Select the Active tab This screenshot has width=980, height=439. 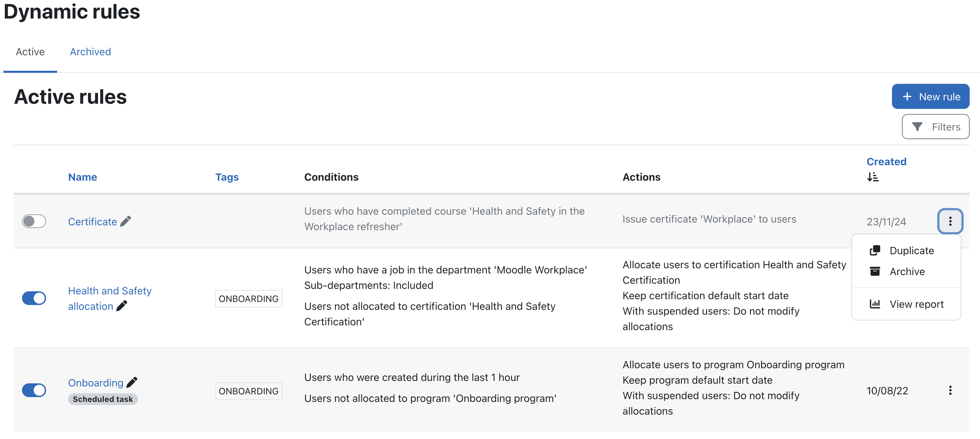(30, 52)
